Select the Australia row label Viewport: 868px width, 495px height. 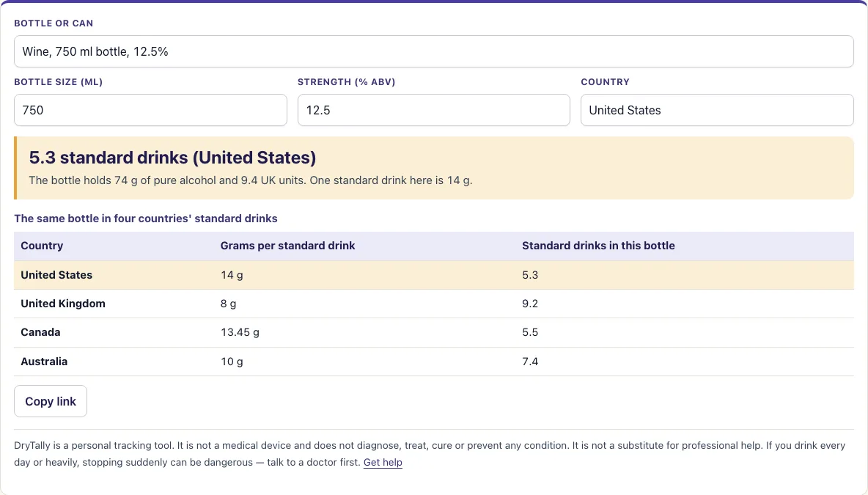pyautogui.click(x=44, y=362)
